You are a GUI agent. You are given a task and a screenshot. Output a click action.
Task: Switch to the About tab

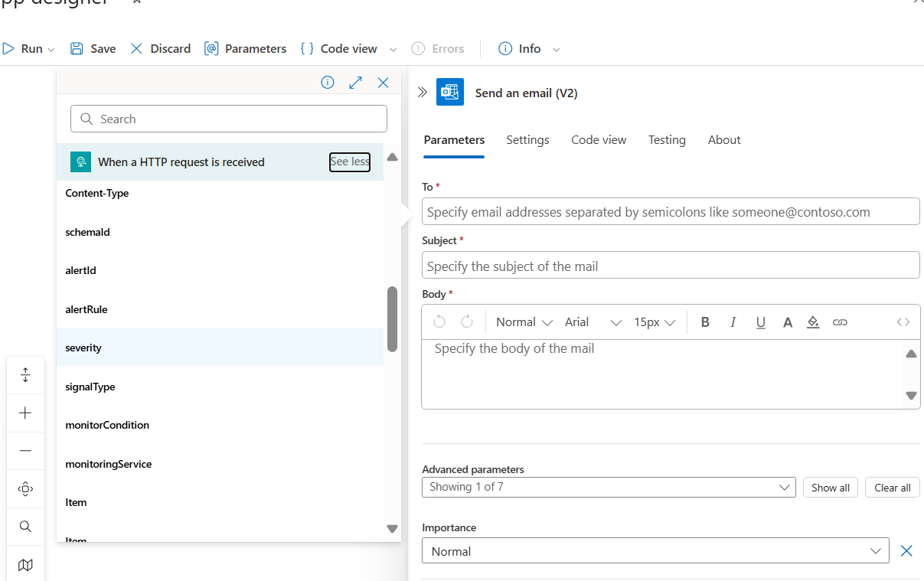click(x=724, y=139)
